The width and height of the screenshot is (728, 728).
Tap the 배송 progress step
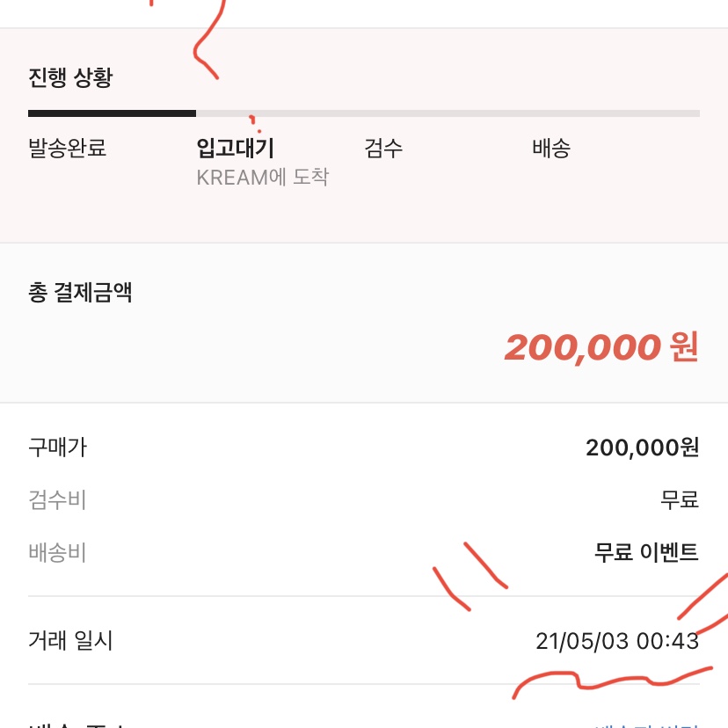coord(551,148)
